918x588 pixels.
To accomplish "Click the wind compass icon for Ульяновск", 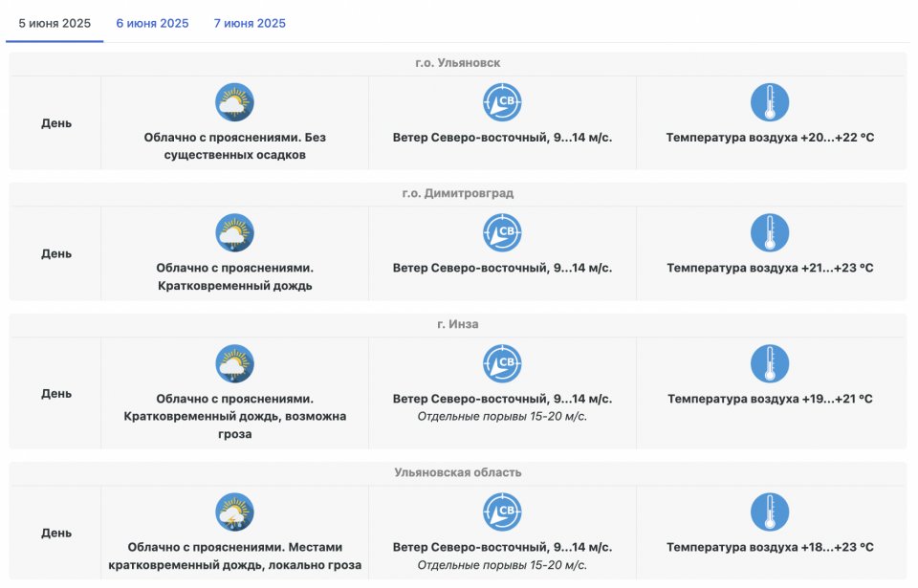I will (x=502, y=102).
